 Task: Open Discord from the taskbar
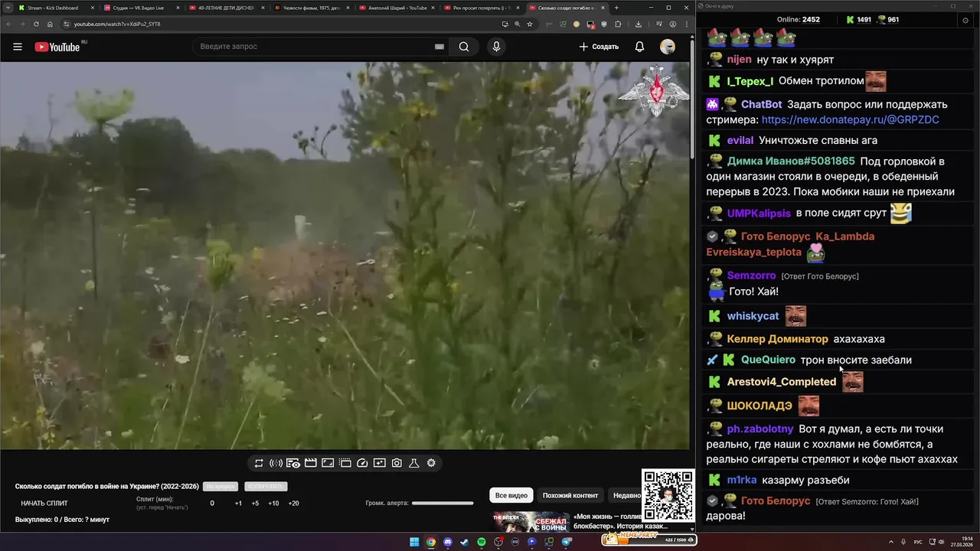click(448, 542)
